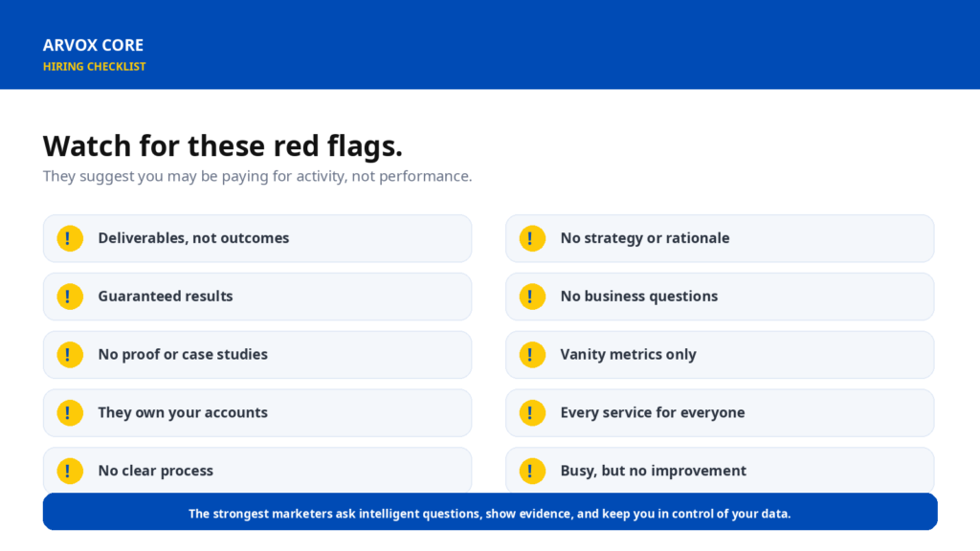980x551 pixels.
Task: Click warning icon next to No proof or case studies
Action: point(70,354)
